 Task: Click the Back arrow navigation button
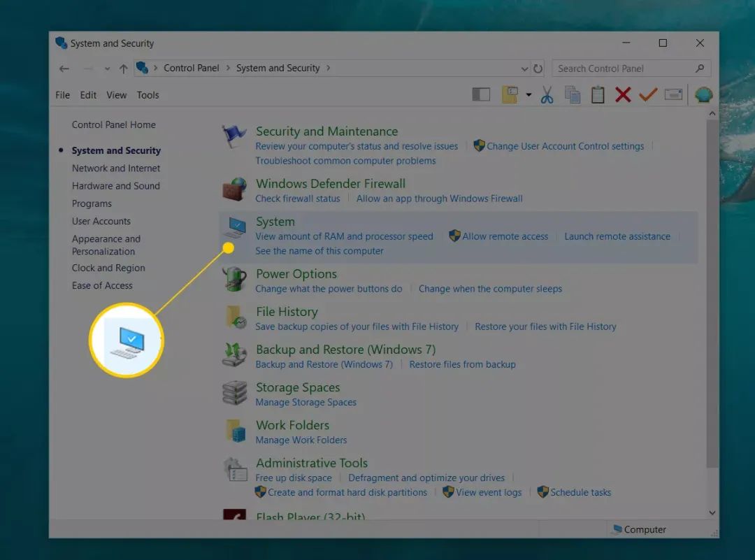(x=64, y=69)
